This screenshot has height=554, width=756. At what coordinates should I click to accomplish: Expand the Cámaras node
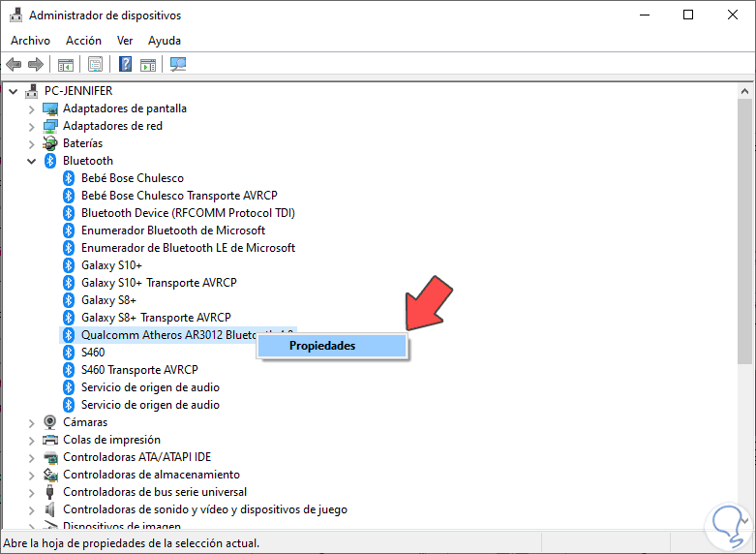point(31,422)
